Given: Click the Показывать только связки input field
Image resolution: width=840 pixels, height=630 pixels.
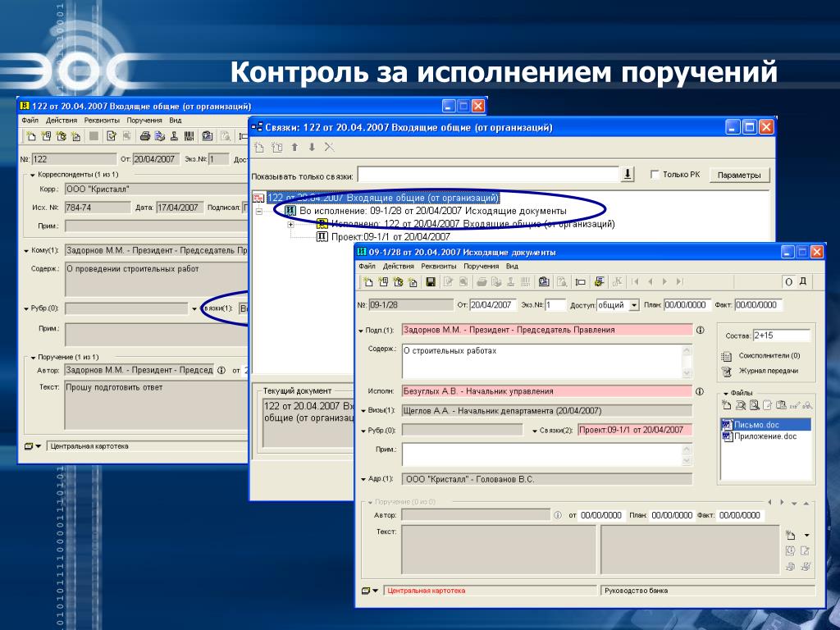Looking at the screenshot, I should (x=489, y=175).
